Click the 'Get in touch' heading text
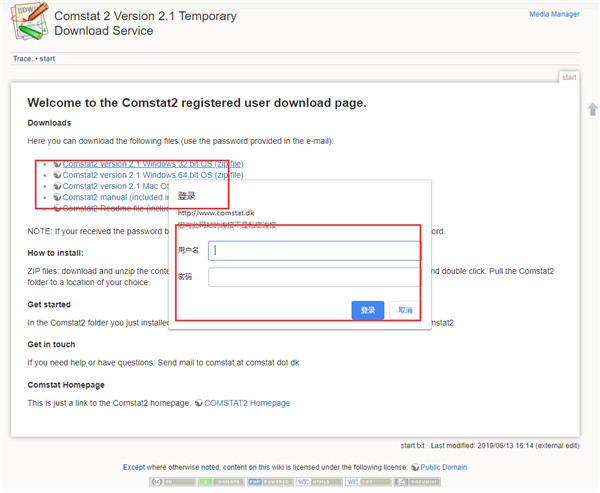The width and height of the screenshot is (600, 493). point(51,344)
